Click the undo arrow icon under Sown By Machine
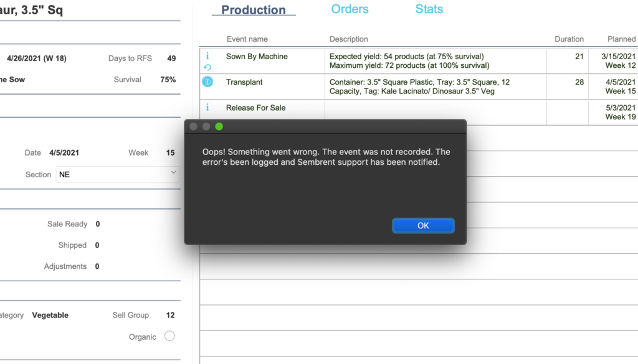The width and height of the screenshot is (638, 364). click(x=207, y=67)
